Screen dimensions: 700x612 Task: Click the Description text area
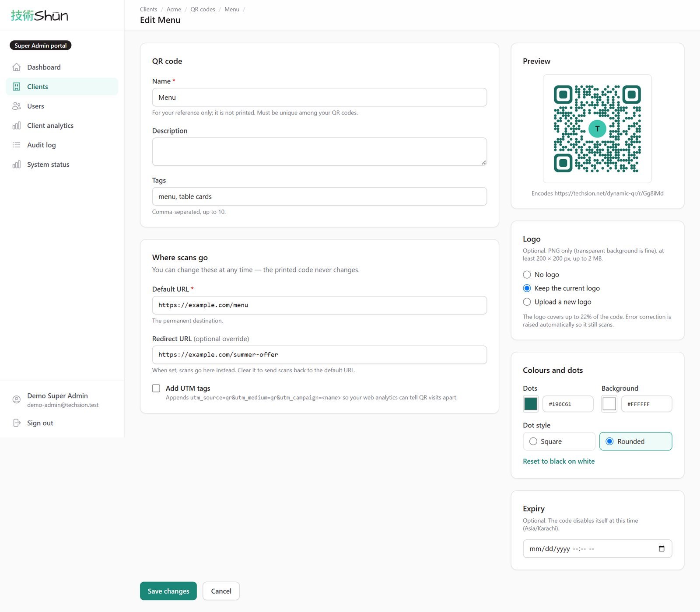tap(319, 152)
